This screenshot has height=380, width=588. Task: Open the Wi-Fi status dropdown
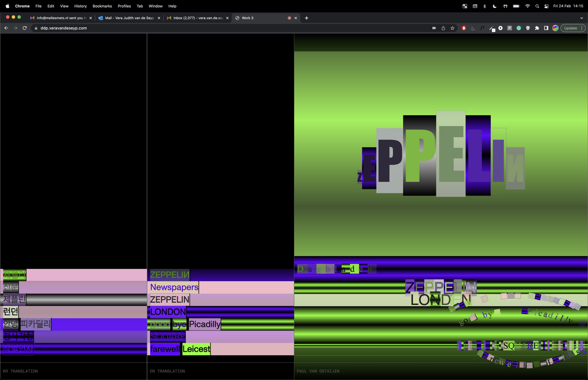coord(527,6)
